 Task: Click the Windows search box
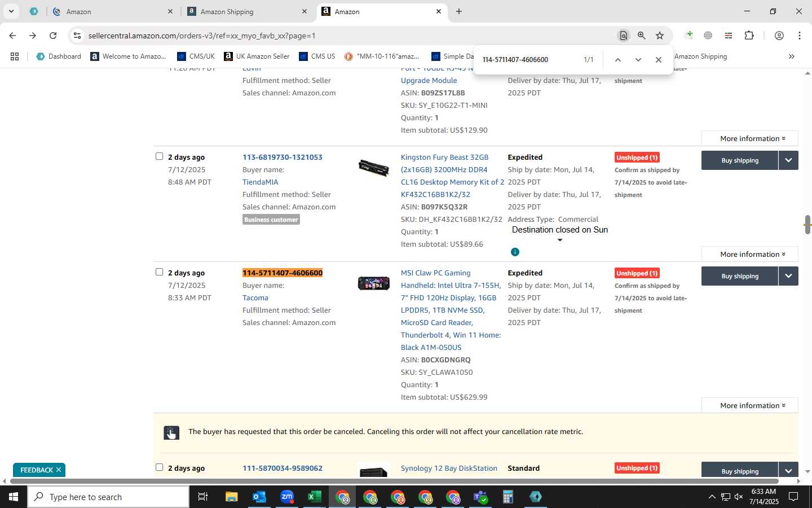[108, 497]
